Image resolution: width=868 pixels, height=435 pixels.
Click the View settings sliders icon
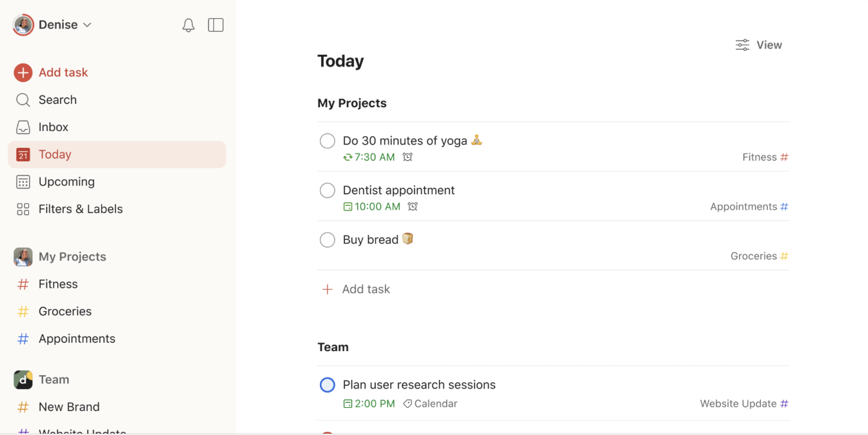click(x=742, y=45)
